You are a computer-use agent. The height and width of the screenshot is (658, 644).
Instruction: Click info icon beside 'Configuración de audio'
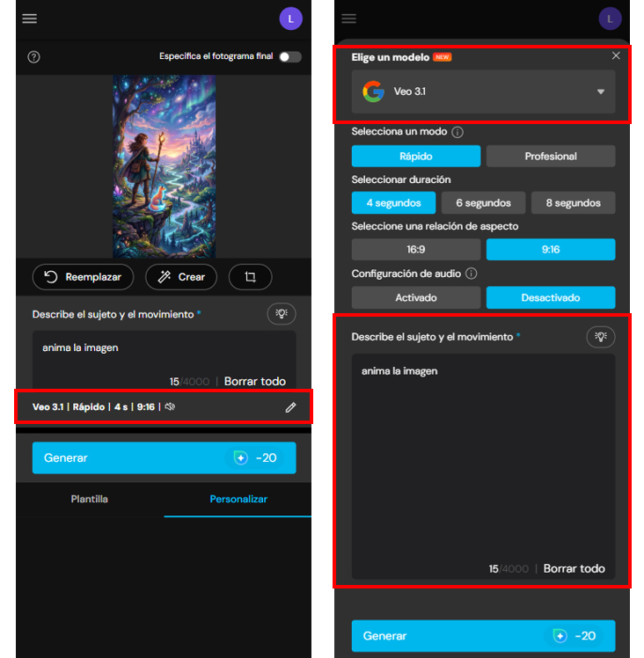(471, 274)
